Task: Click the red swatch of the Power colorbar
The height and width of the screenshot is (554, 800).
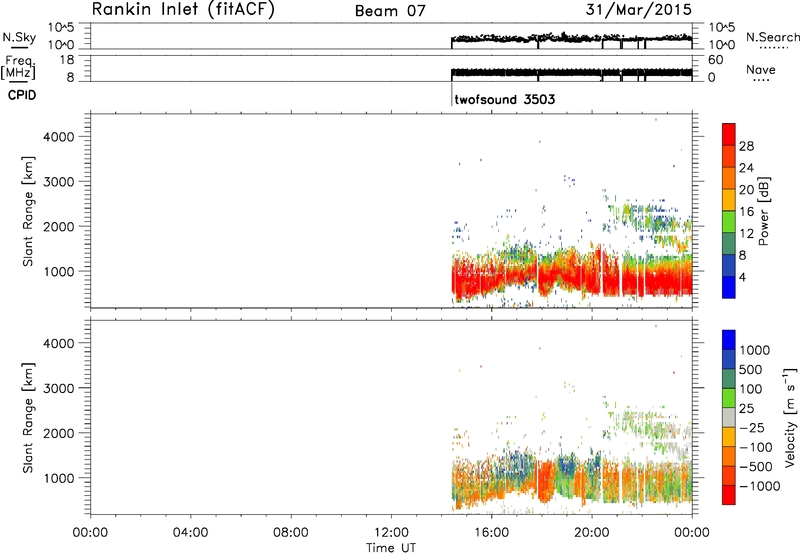Action: point(729,134)
